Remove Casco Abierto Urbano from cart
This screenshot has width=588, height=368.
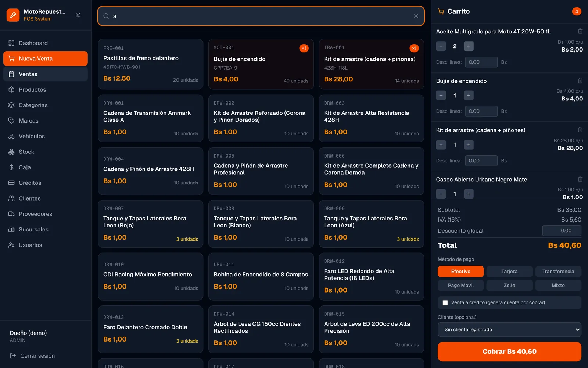coord(580,179)
